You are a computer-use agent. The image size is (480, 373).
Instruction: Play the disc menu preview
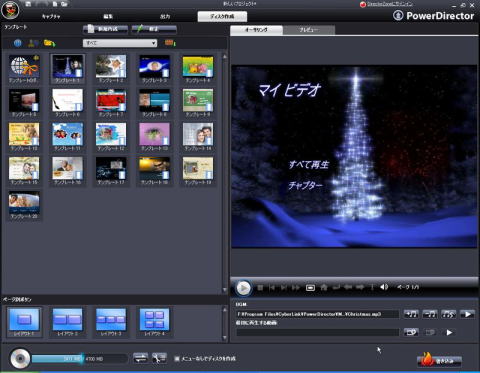tap(243, 287)
